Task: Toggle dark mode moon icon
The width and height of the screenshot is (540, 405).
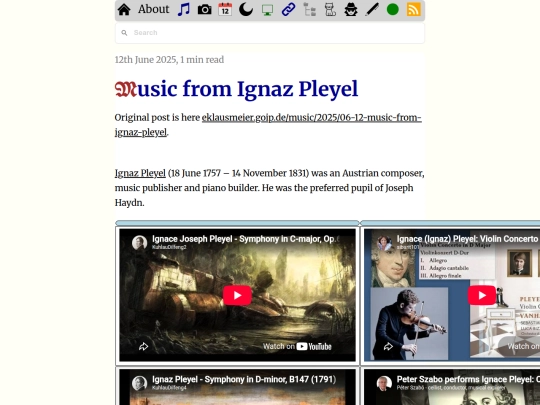Action: click(246, 10)
